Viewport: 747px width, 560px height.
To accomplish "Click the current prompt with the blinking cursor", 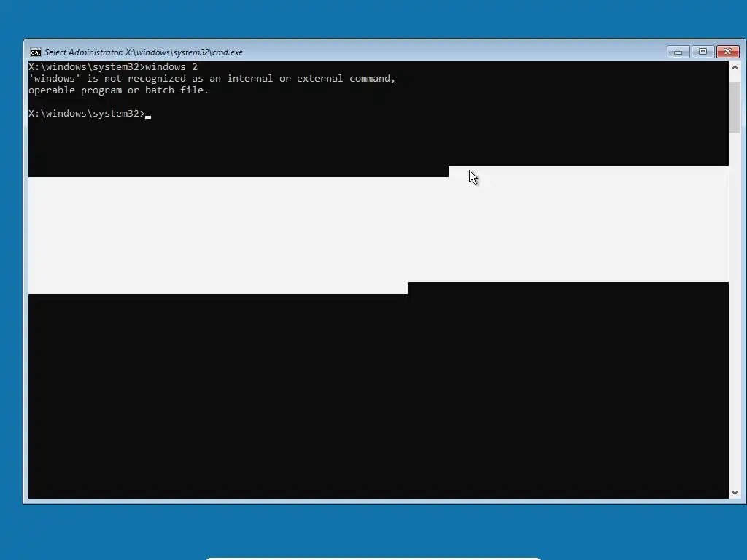I will [x=90, y=114].
